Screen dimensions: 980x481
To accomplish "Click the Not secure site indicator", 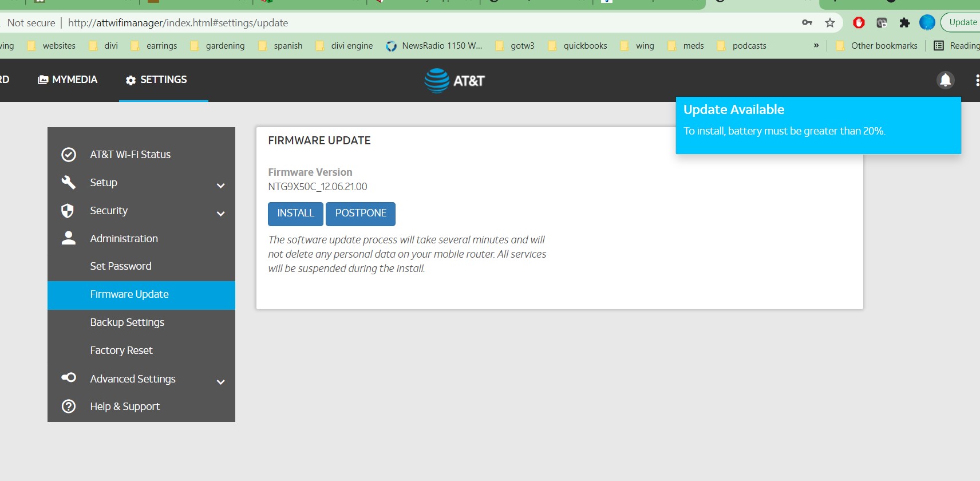I will pyautogui.click(x=31, y=23).
